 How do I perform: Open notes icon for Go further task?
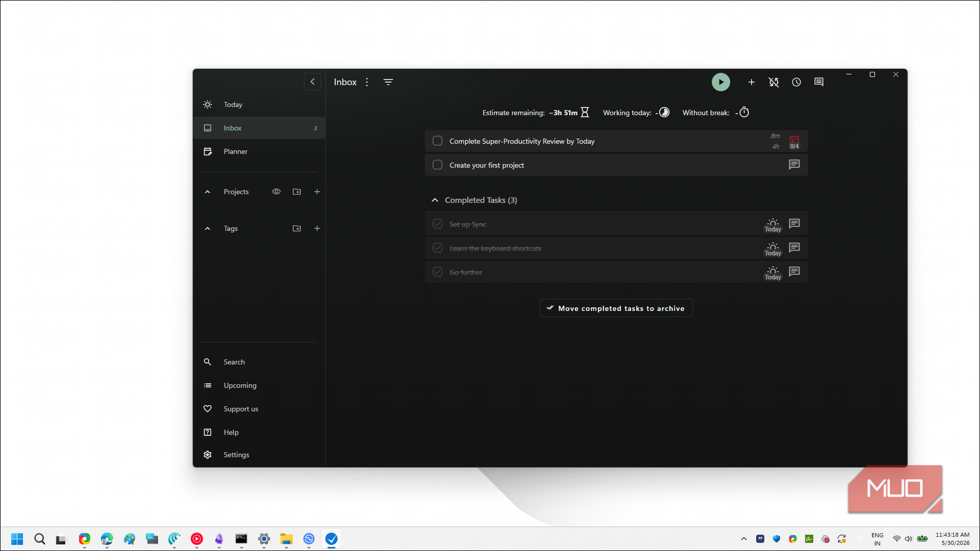coord(794,271)
